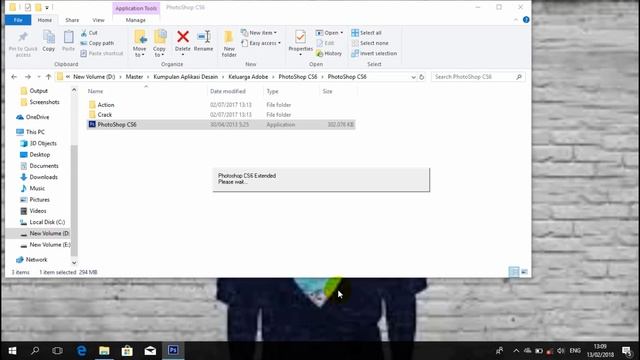Viewport: 640px width, 360px height.
Task: Click Select none in ribbon
Action: [x=370, y=43]
